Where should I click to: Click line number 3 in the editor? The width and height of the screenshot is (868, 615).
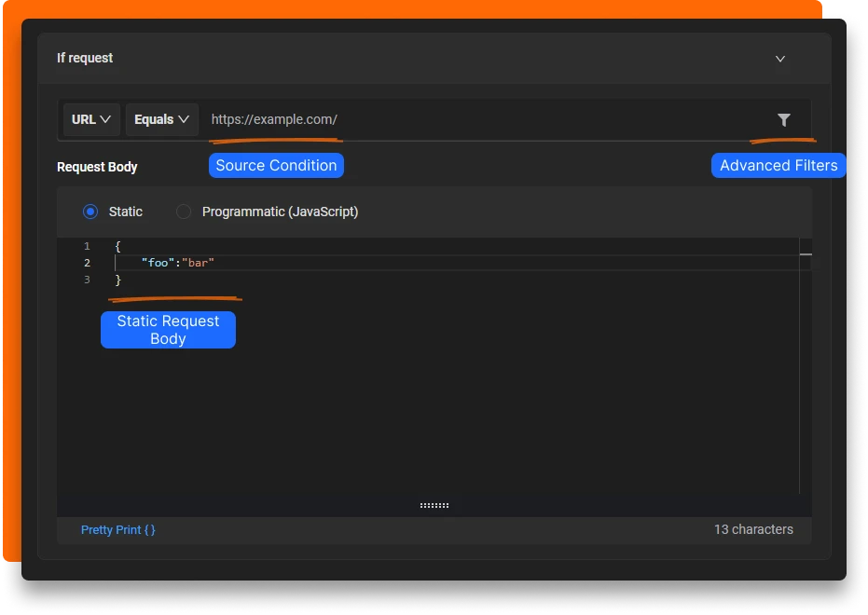pos(87,280)
